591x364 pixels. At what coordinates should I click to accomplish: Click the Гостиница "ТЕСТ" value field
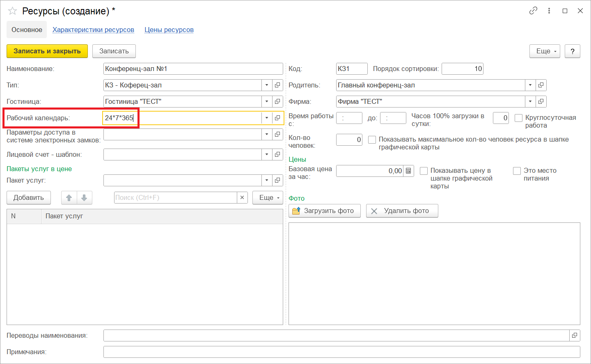click(183, 101)
